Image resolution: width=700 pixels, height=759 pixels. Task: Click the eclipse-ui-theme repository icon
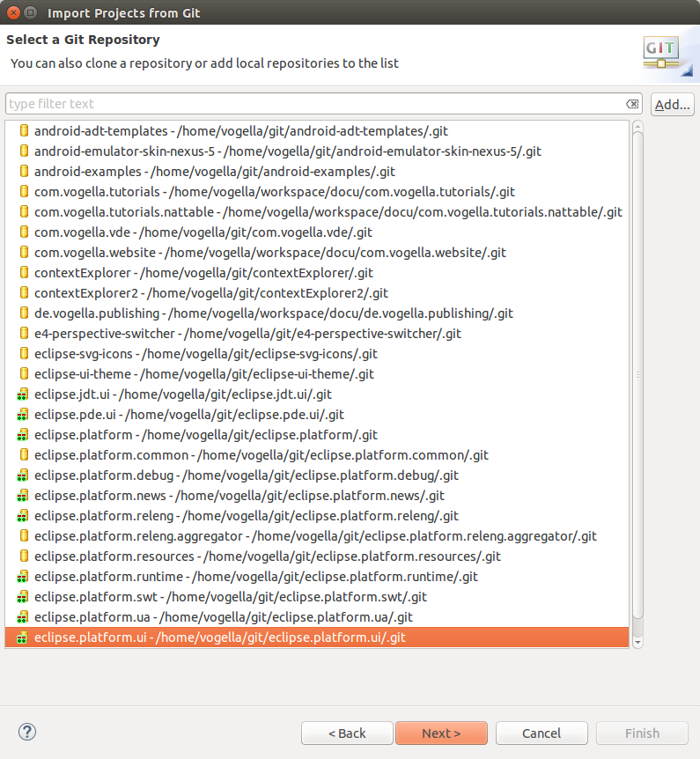[24, 374]
